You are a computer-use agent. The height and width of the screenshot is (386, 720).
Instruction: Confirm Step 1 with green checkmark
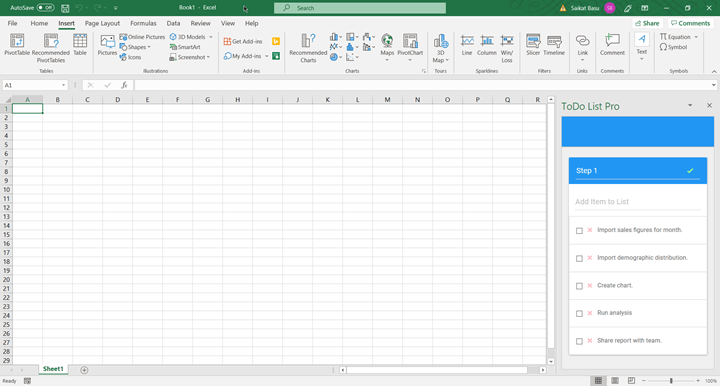(690, 171)
